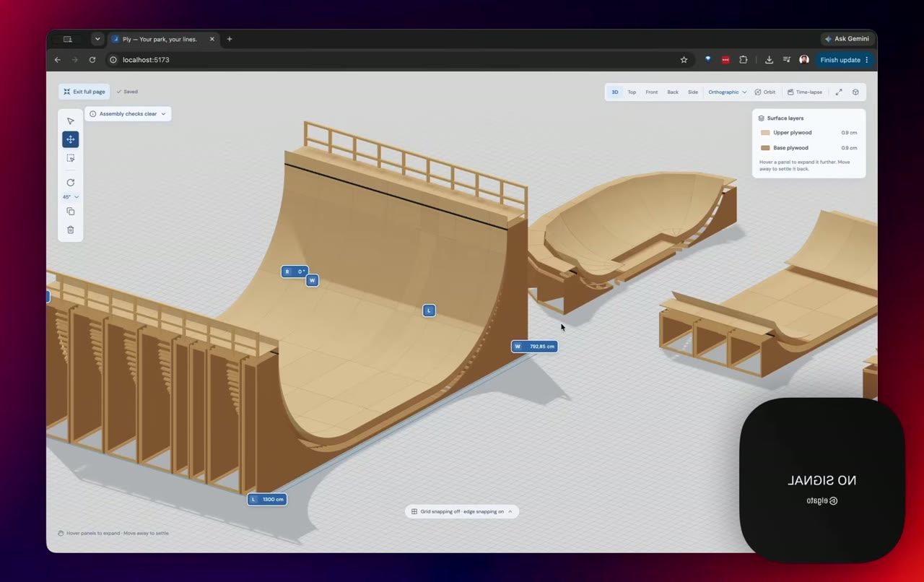Choose the marquee selection tool
This screenshot has width=924, height=582.
(70, 158)
